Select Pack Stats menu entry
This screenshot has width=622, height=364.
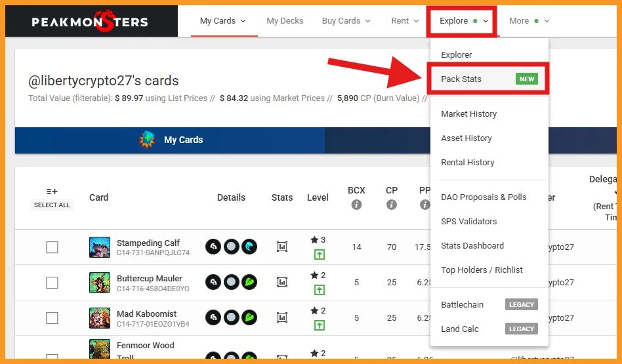point(489,79)
